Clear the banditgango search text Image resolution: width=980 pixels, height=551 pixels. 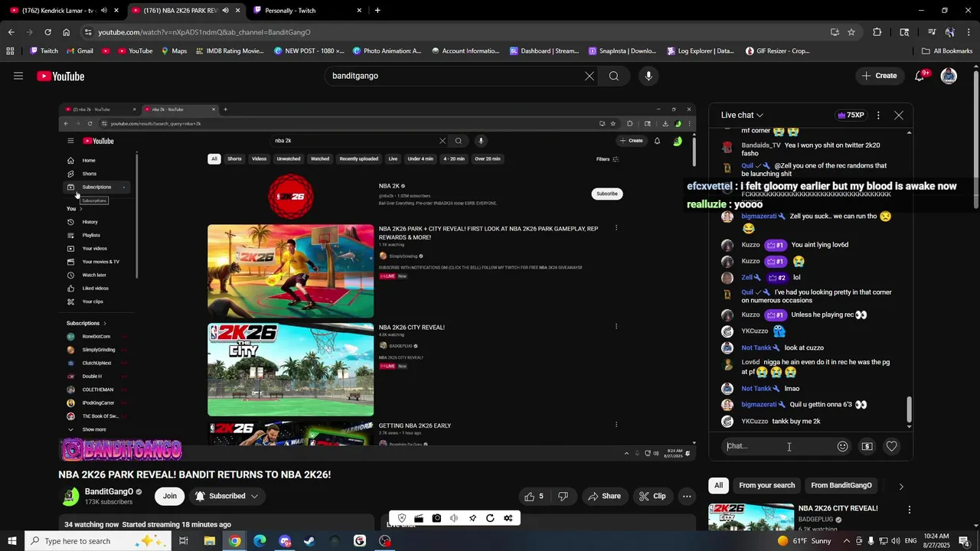pos(589,76)
